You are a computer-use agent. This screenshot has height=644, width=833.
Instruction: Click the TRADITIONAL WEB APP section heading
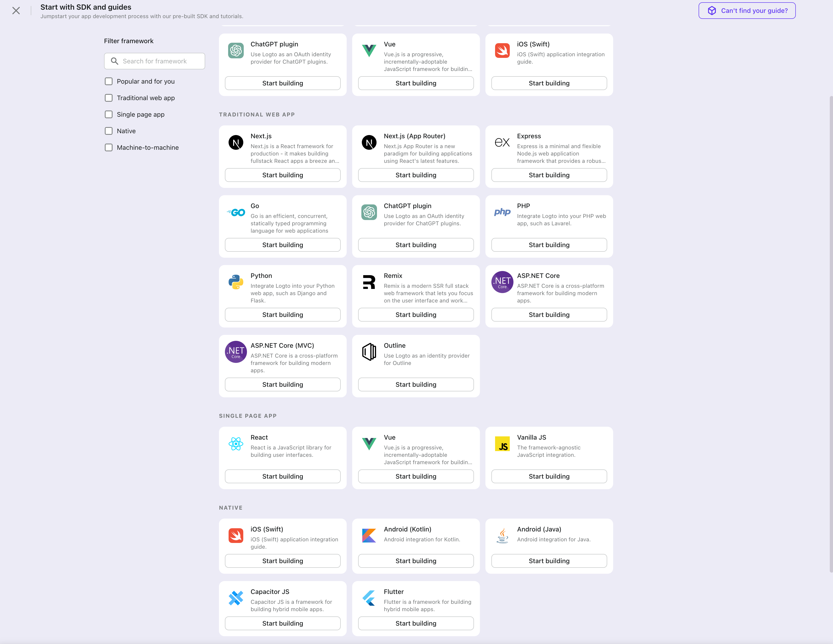point(257,114)
